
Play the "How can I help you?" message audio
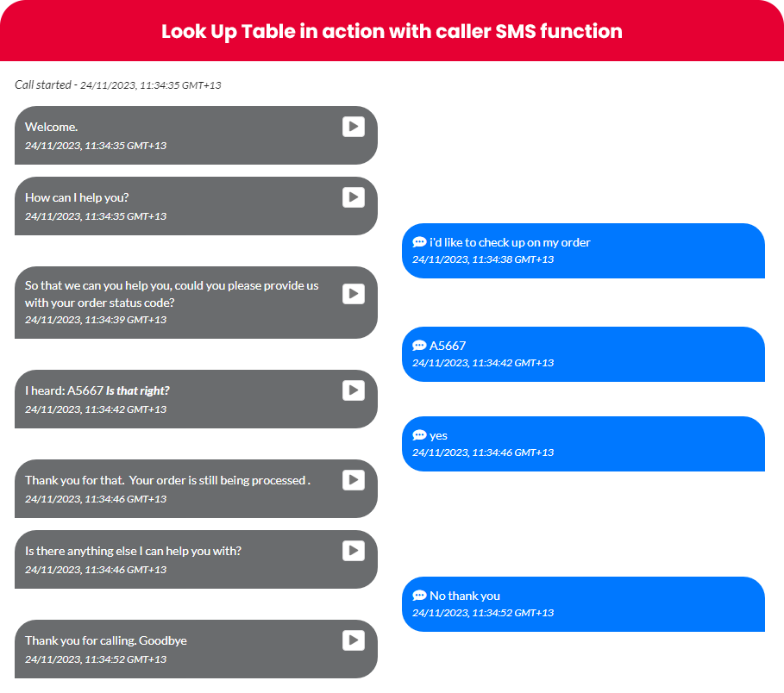[354, 197]
